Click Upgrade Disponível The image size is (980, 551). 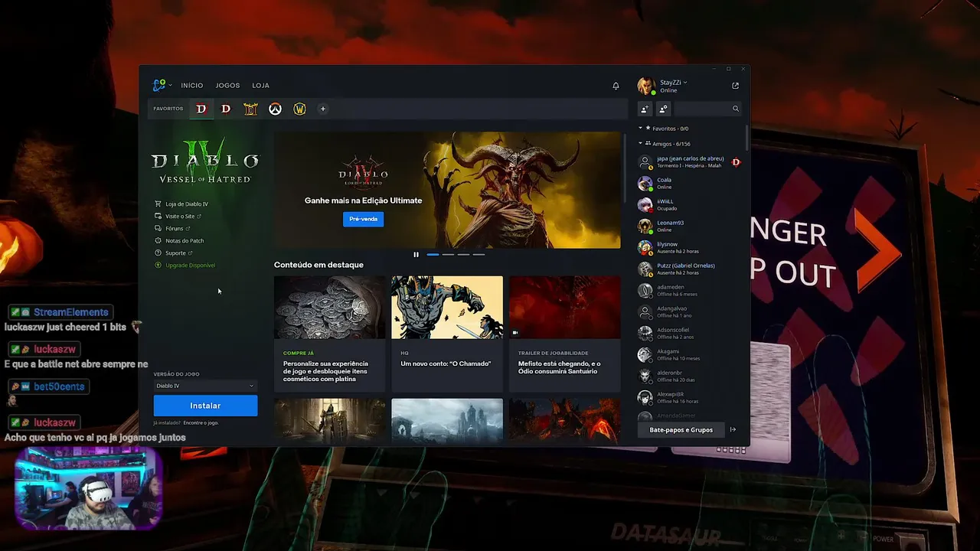pyautogui.click(x=185, y=265)
